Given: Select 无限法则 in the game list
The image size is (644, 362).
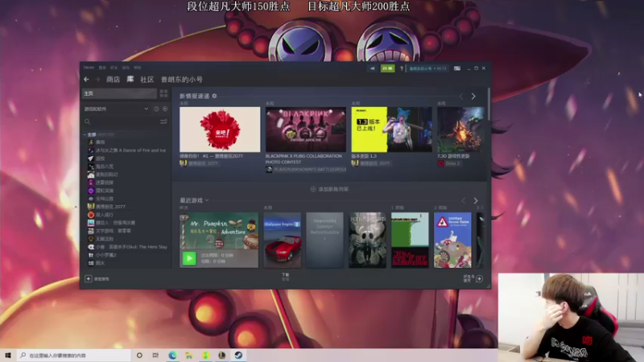Looking at the screenshot, I should pyautogui.click(x=101, y=238).
